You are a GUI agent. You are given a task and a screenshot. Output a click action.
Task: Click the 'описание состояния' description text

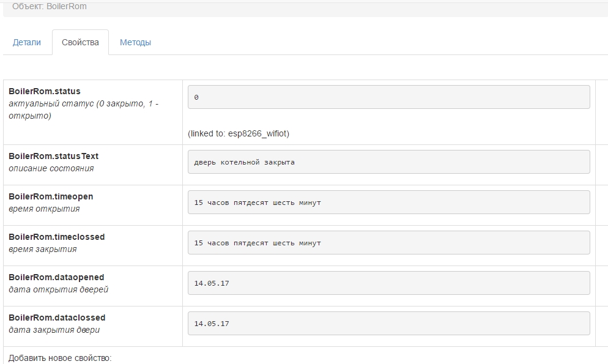[51, 168]
